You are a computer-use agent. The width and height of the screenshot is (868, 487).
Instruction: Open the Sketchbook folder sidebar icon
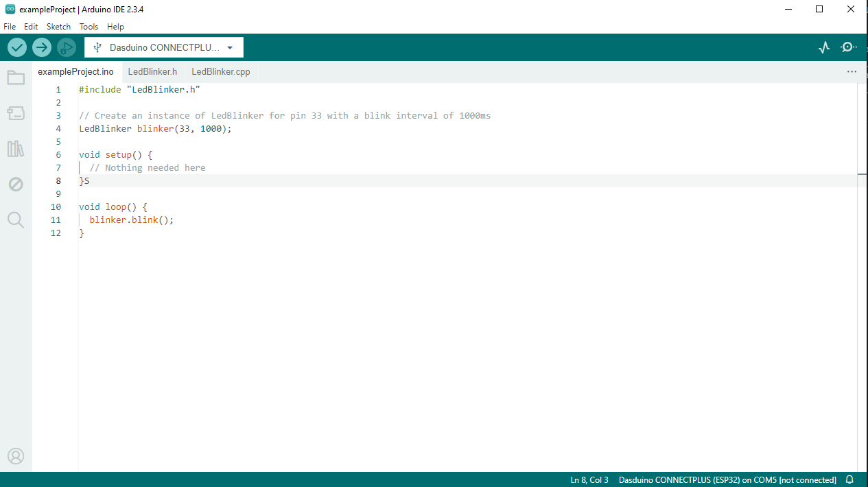16,78
